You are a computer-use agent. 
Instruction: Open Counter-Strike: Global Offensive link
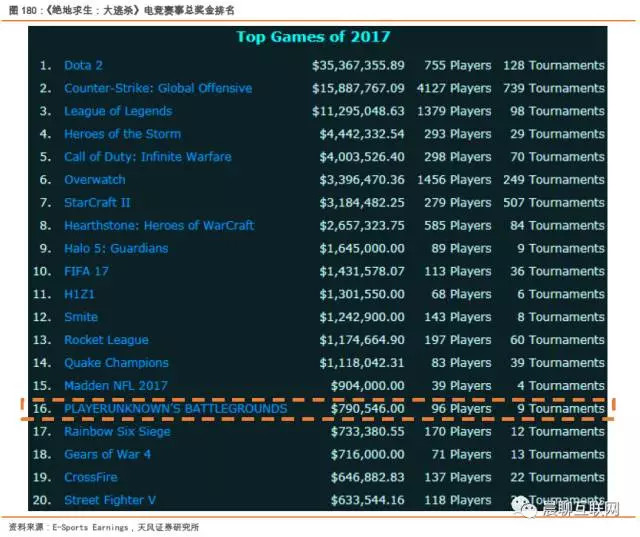pos(158,88)
